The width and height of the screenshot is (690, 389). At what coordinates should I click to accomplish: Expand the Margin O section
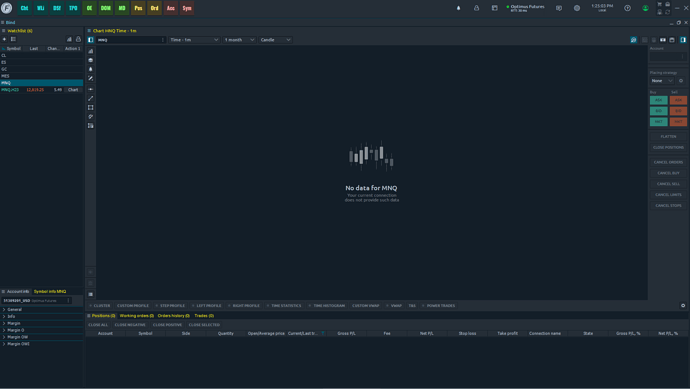click(41, 330)
